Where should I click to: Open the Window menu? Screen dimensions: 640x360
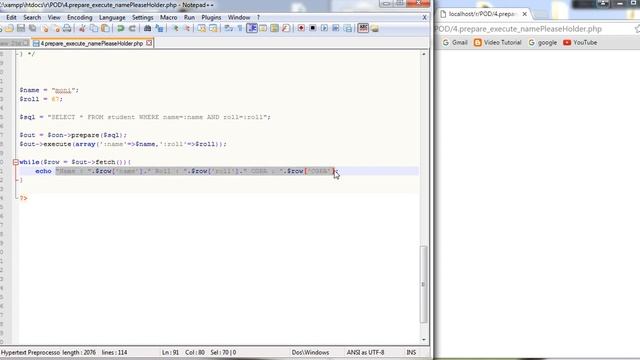pyautogui.click(x=239, y=18)
